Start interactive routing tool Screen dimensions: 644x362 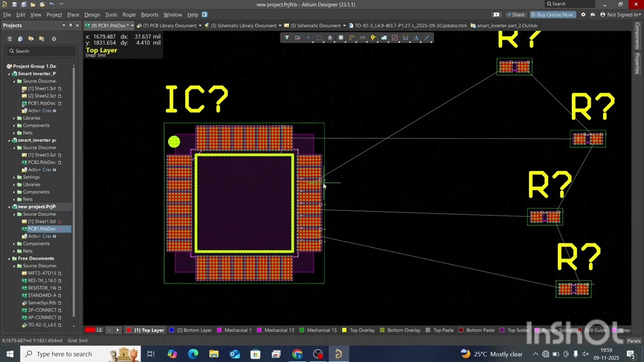click(352, 38)
